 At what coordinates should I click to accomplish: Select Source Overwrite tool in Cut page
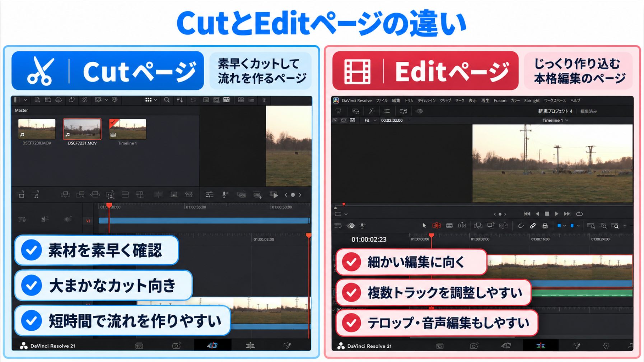coord(140,195)
